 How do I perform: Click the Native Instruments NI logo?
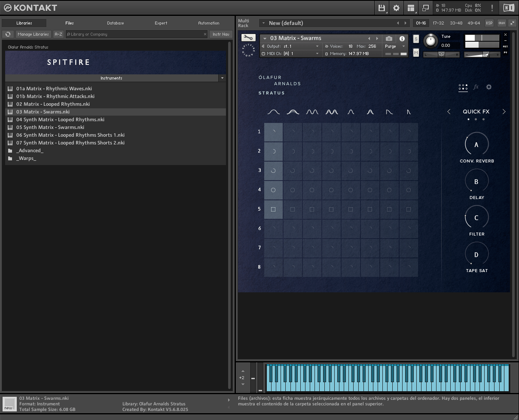[509, 8]
